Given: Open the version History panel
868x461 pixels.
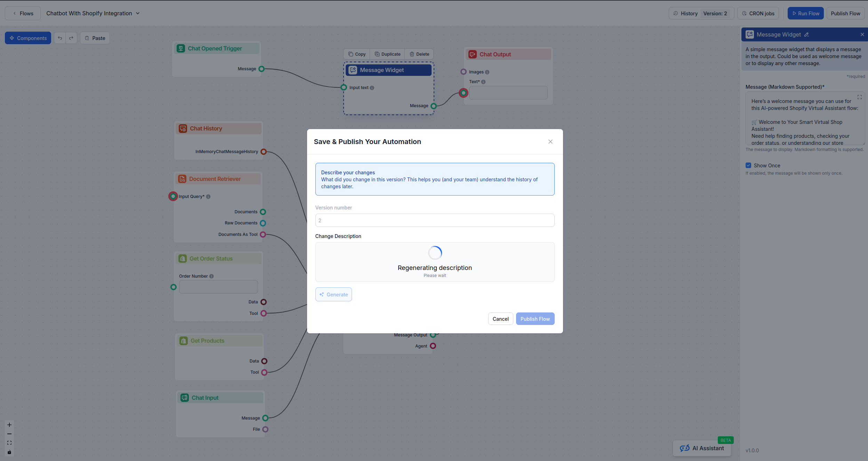Looking at the screenshot, I should click(688, 13).
